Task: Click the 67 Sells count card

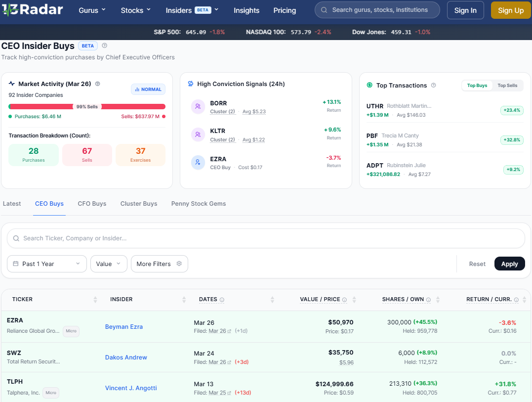Action: (87, 155)
